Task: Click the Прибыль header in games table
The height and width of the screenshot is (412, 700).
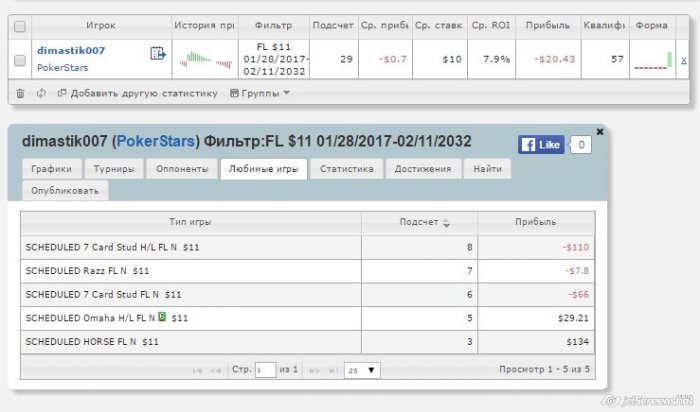Action: click(x=536, y=222)
